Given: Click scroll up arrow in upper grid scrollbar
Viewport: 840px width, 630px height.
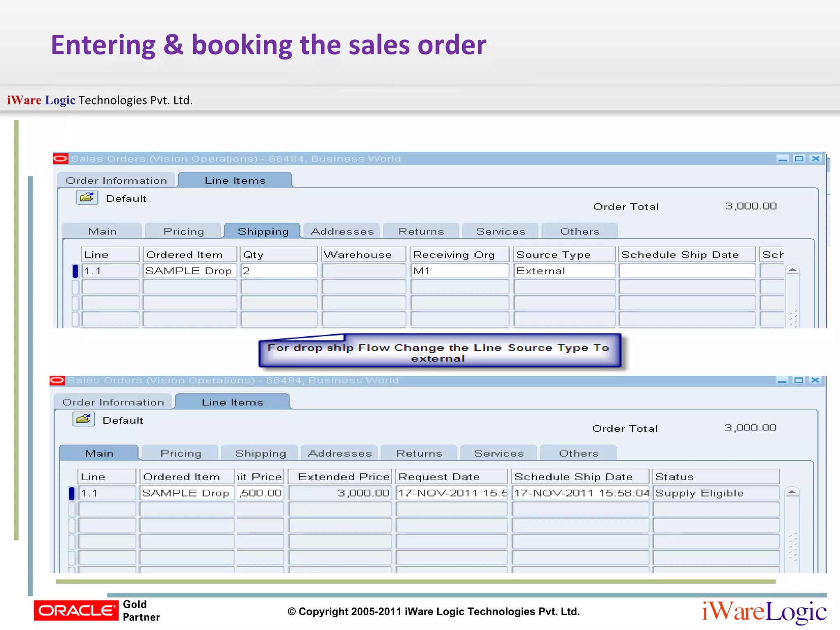Looking at the screenshot, I should click(792, 270).
